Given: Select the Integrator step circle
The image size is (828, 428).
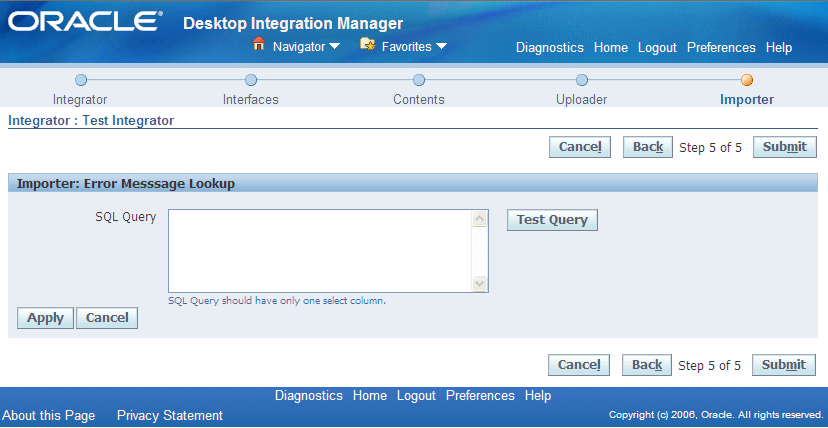Looking at the screenshot, I should (x=80, y=80).
